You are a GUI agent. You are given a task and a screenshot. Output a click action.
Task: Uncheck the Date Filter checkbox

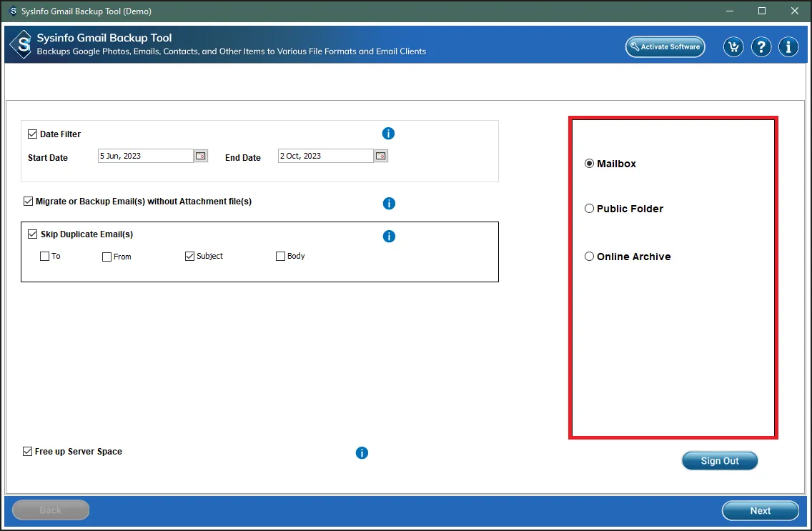pyautogui.click(x=33, y=134)
